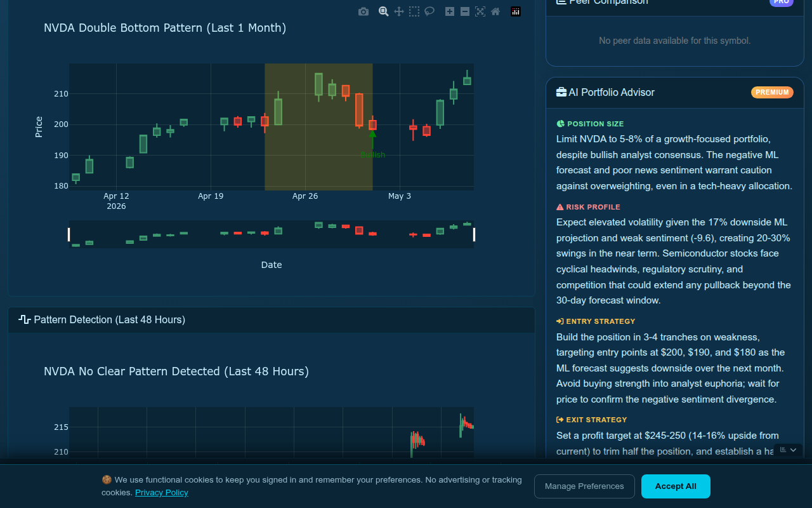
Task: Click the 'Date' x-axis title
Action: coord(272,265)
